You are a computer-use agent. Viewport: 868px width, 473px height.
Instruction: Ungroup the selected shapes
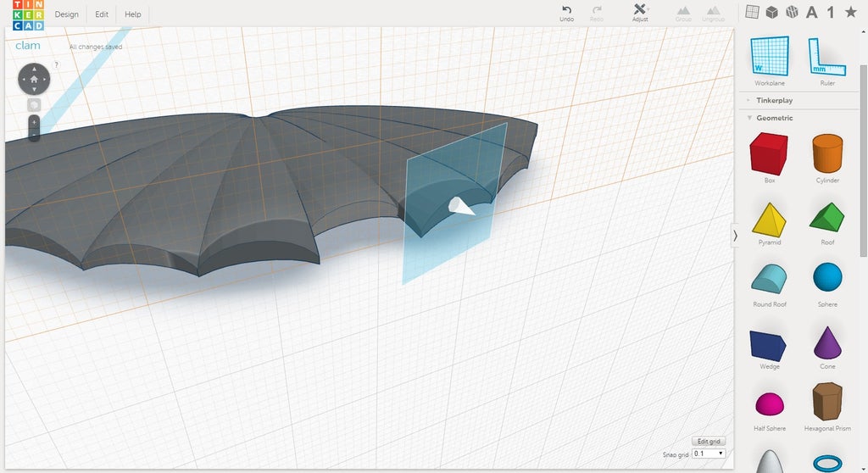(x=713, y=14)
